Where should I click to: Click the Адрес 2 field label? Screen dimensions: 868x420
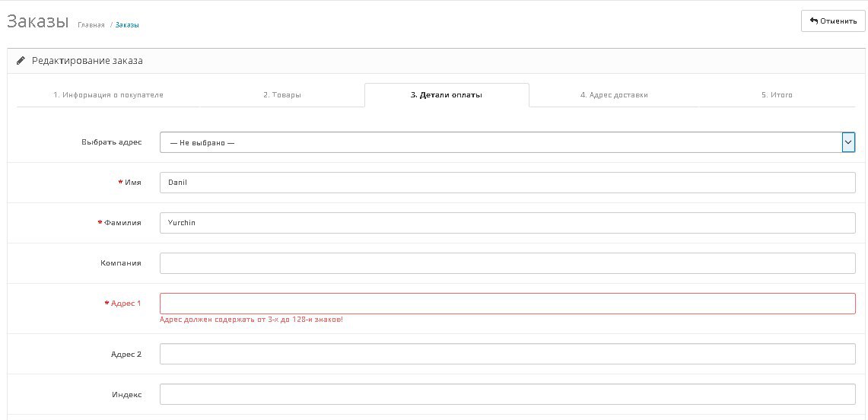pos(126,354)
